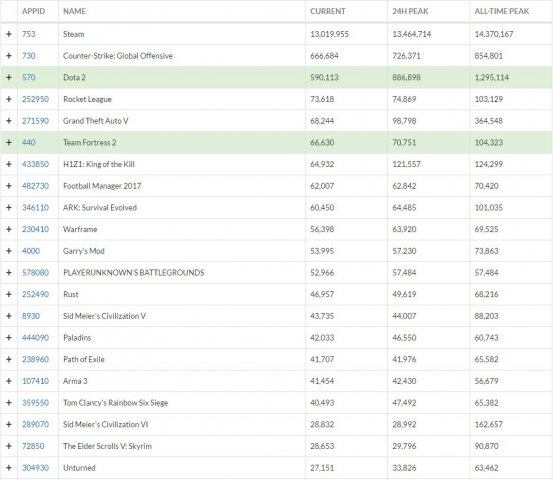Open app ID 304930 link
This screenshot has width=553, height=480.
tap(35, 468)
